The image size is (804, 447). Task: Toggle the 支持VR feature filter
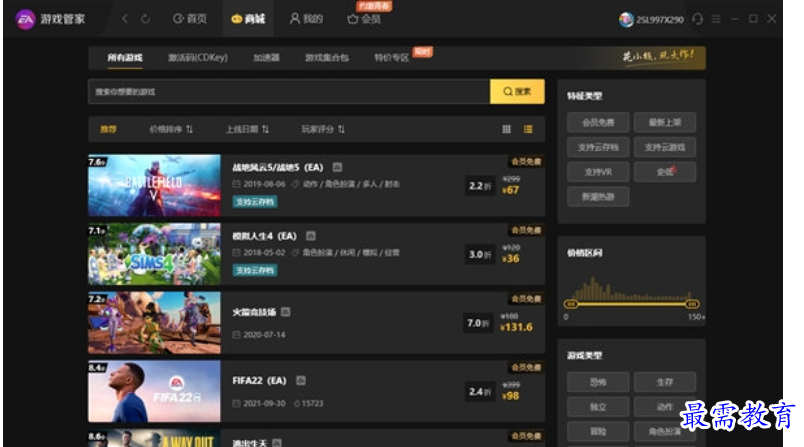click(x=598, y=172)
